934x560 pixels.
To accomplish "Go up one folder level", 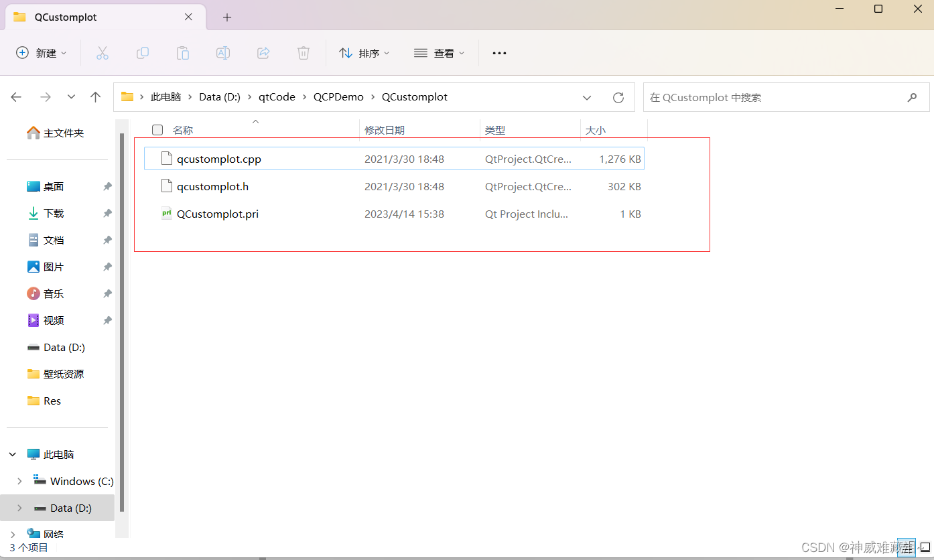I will tap(95, 97).
